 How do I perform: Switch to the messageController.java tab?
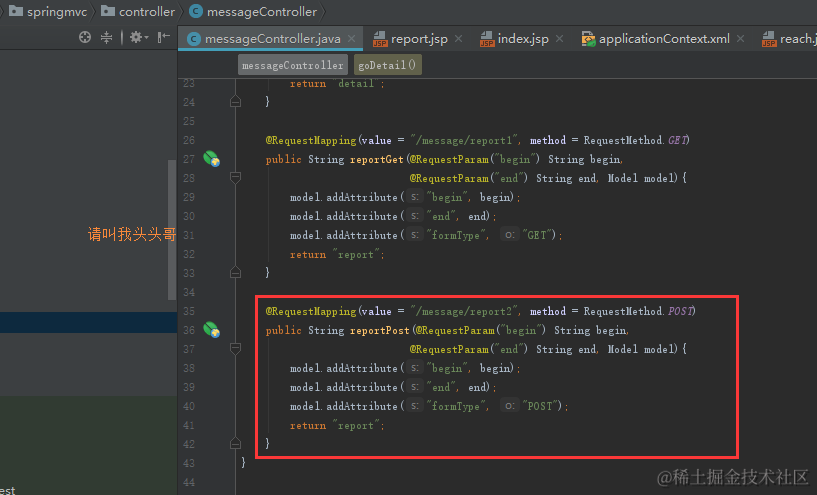click(x=270, y=39)
